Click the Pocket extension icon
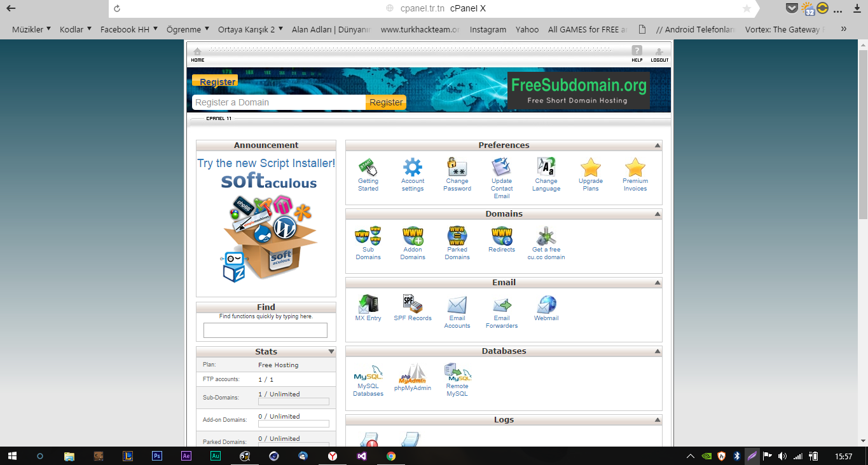The width and height of the screenshot is (868, 465). point(792,9)
